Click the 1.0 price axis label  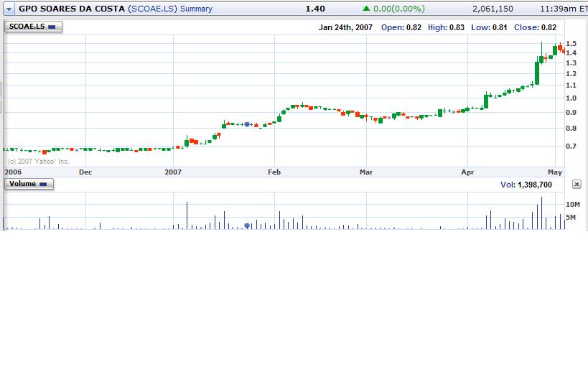[x=571, y=98]
